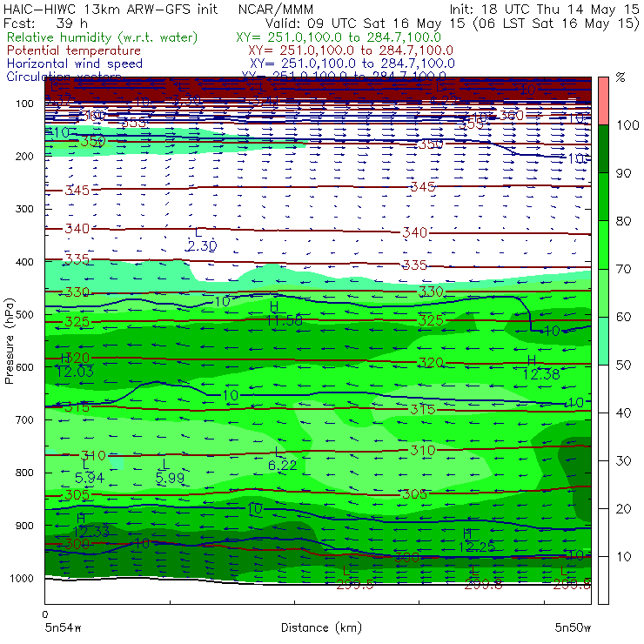Screen dimensions: 644x644
Task: Click the wind minimum label '5.99'
Action: 170,478
